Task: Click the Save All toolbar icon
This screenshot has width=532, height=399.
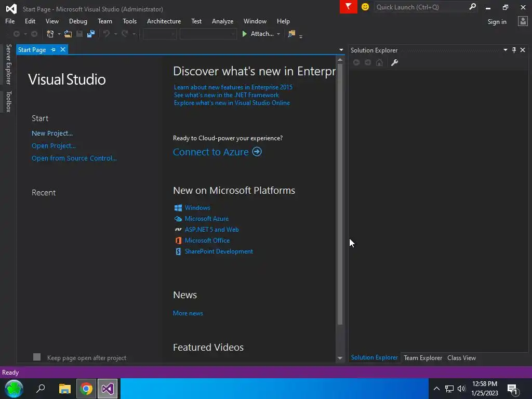Action: tap(90, 34)
